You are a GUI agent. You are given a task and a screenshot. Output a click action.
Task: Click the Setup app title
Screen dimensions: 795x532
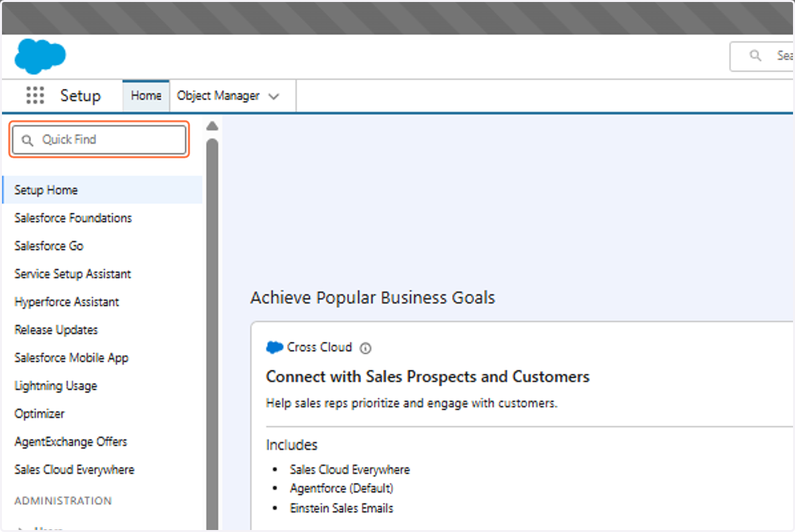(80, 95)
